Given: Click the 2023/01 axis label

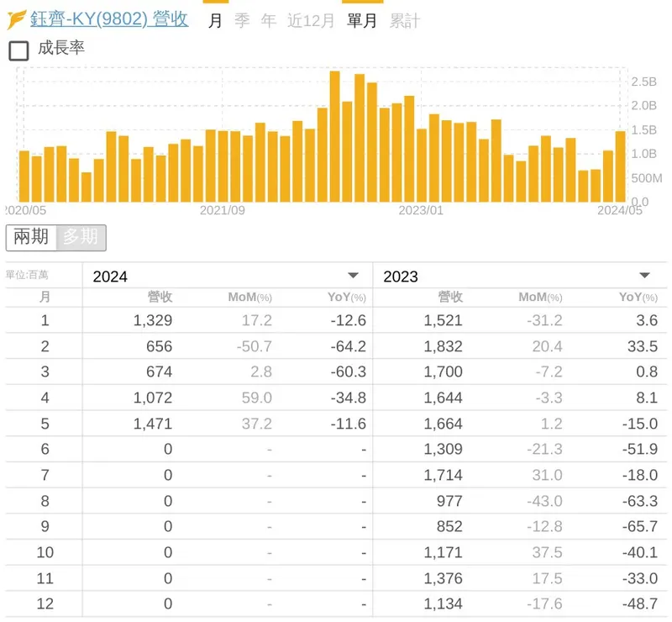Looking at the screenshot, I should 421,211.
